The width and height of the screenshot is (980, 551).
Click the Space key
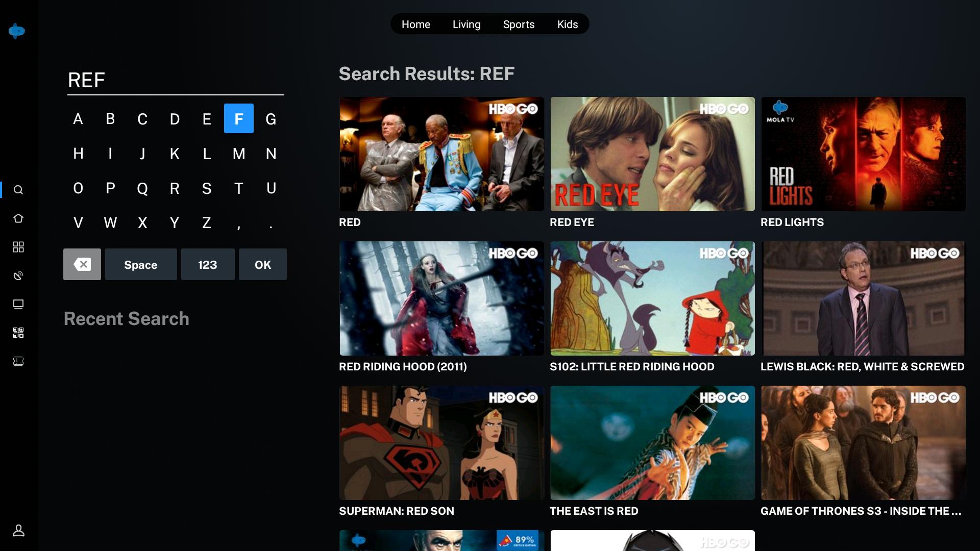141,264
